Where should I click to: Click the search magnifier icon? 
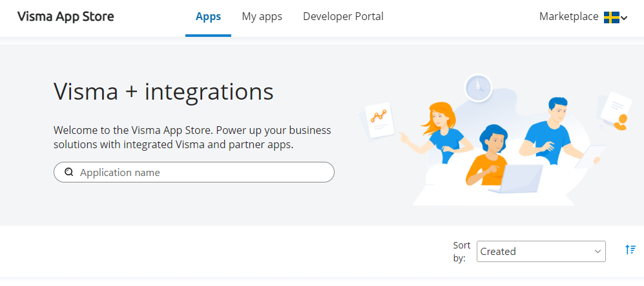pos(69,172)
